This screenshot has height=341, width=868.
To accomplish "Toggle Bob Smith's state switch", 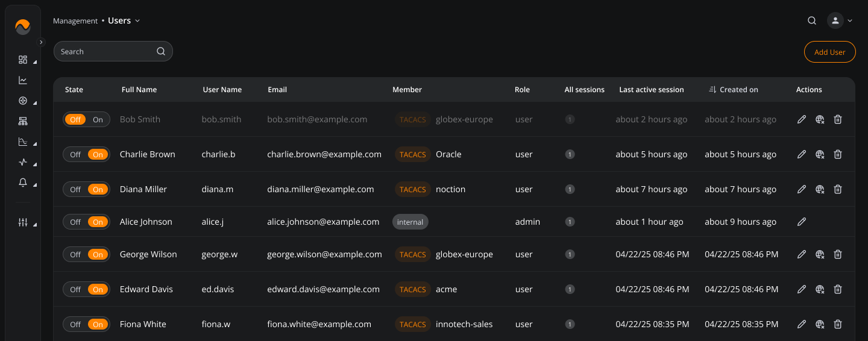I will [87, 119].
